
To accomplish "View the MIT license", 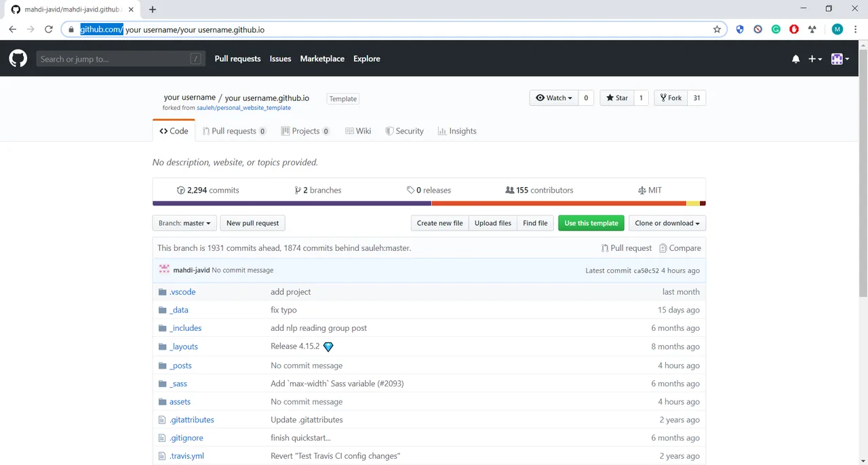I will tap(650, 190).
